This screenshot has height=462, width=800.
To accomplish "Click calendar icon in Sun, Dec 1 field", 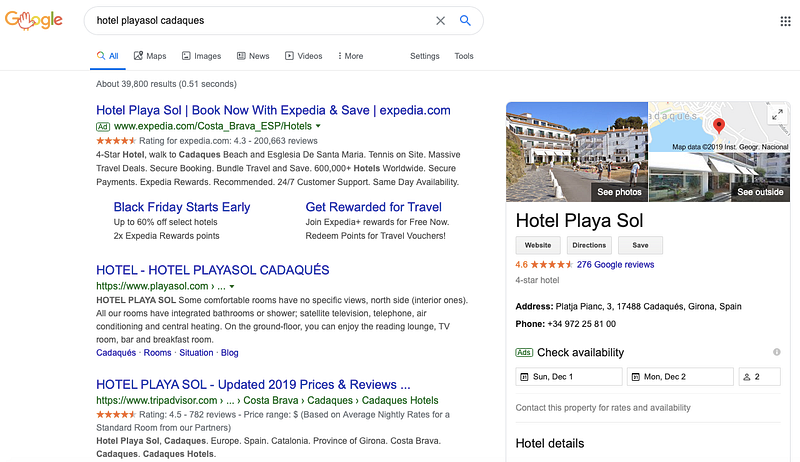I will click(524, 377).
